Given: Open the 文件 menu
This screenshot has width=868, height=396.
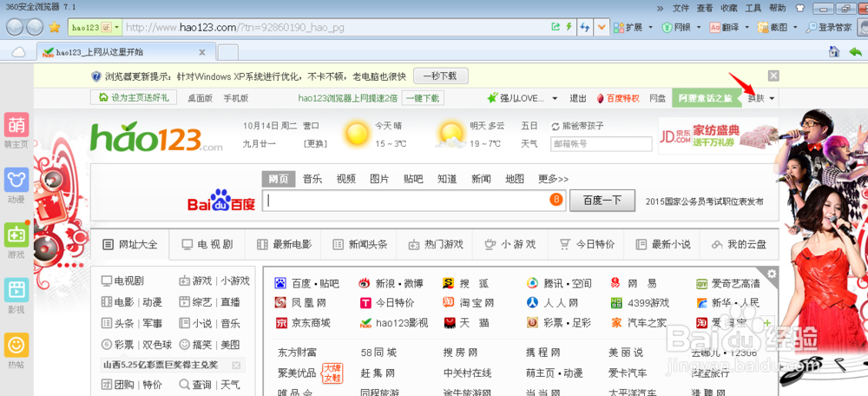Looking at the screenshot, I should pos(681,9).
